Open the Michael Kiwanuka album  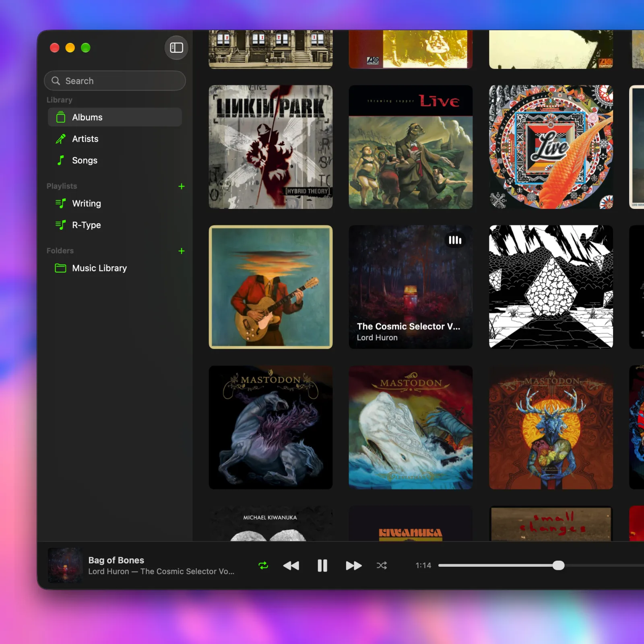tap(270, 523)
